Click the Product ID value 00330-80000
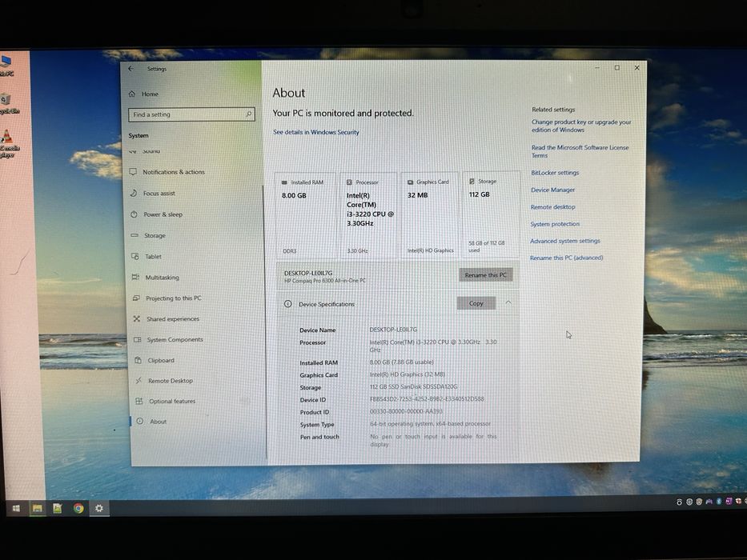Image resolution: width=747 pixels, height=560 pixels. pos(406,411)
